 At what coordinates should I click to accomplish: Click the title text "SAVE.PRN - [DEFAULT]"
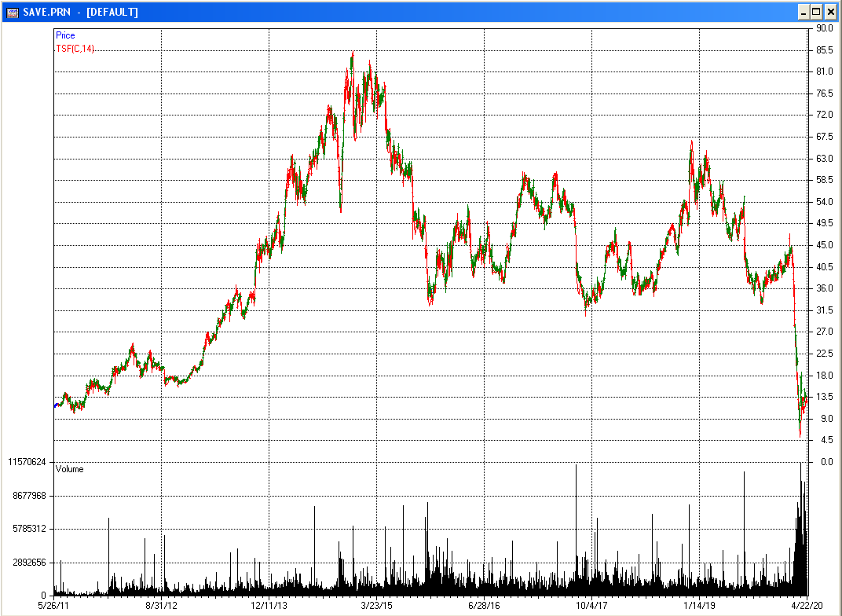point(81,12)
